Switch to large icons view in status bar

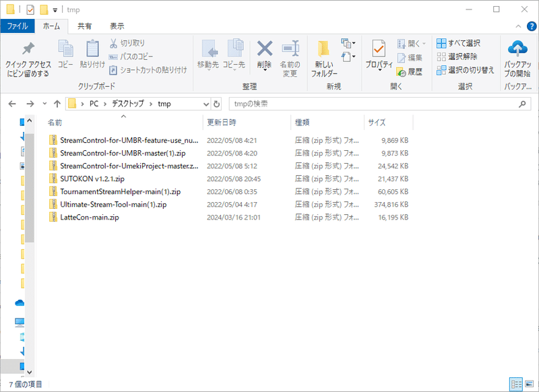pyautogui.click(x=530, y=384)
